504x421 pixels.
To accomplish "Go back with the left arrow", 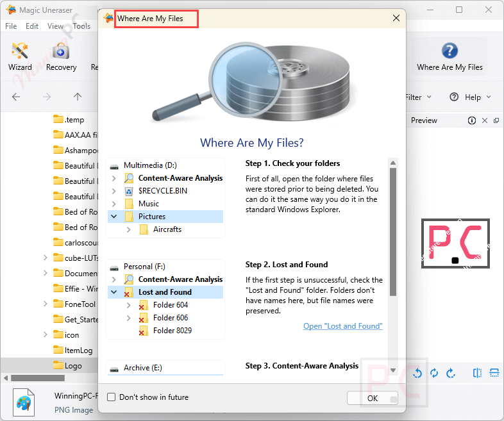I will [x=16, y=97].
